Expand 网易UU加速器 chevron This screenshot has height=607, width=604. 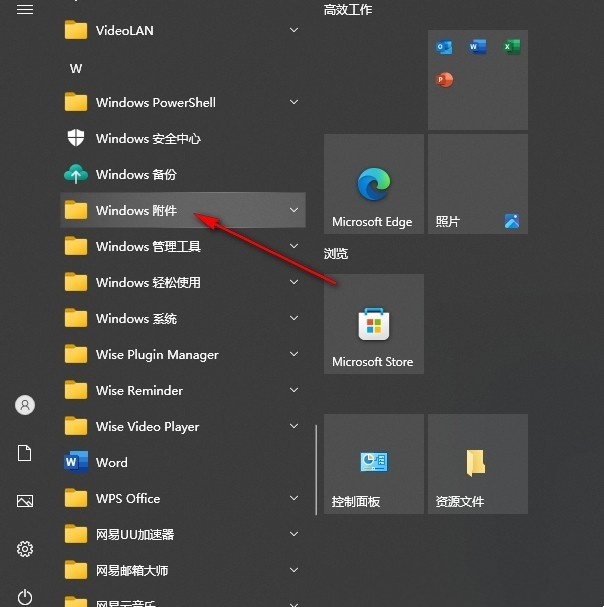294,534
